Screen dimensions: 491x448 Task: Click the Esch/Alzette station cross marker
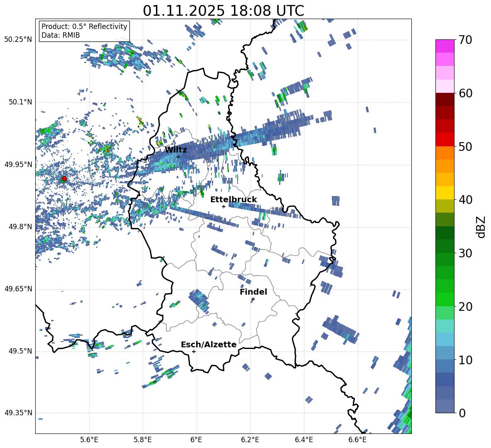point(194,351)
